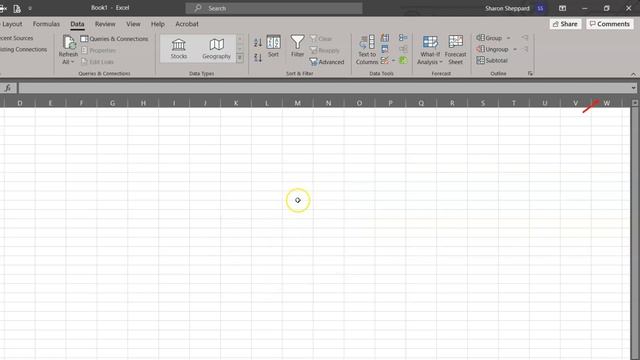Click Relationships icon in Data Tools

pos(403,49)
